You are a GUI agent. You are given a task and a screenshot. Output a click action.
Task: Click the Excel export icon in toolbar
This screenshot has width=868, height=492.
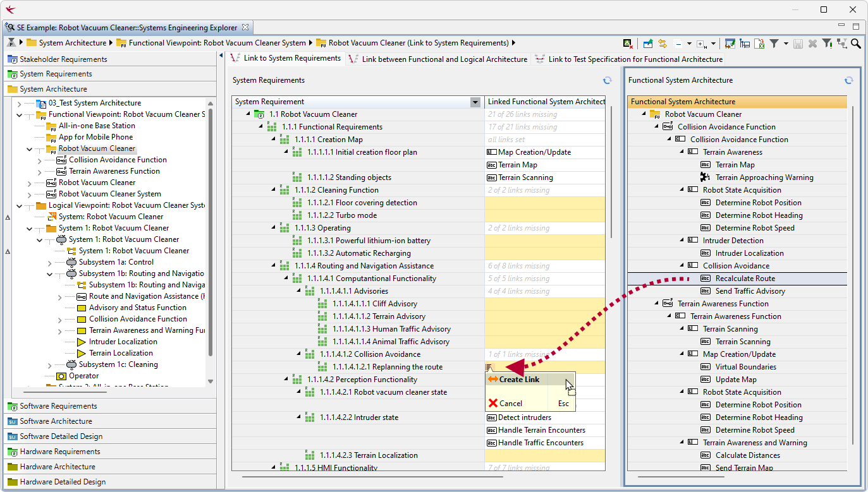click(760, 44)
